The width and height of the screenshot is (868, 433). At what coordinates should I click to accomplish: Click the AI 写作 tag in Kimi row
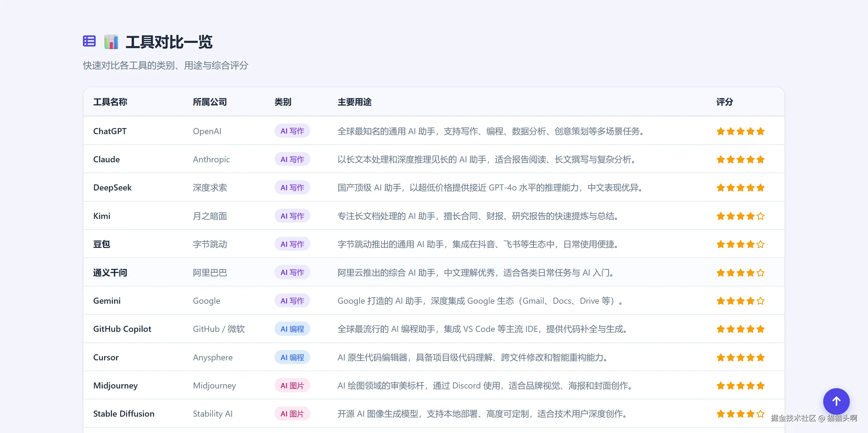point(292,216)
